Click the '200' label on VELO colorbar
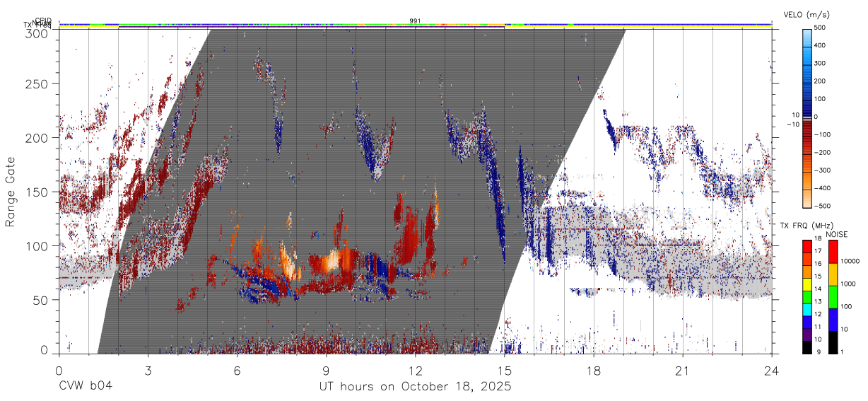The height and width of the screenshot is (401, 868). (x=821, y=81)
